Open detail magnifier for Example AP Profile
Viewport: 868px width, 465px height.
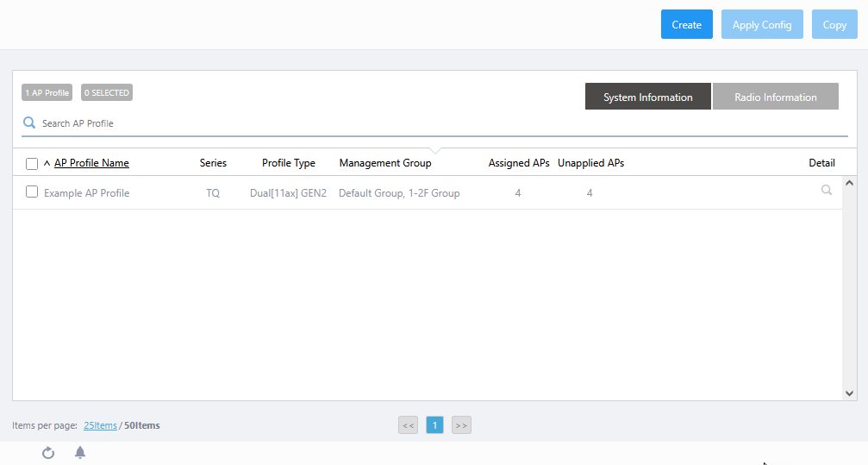pyautogui.click(x=826, y=191)
